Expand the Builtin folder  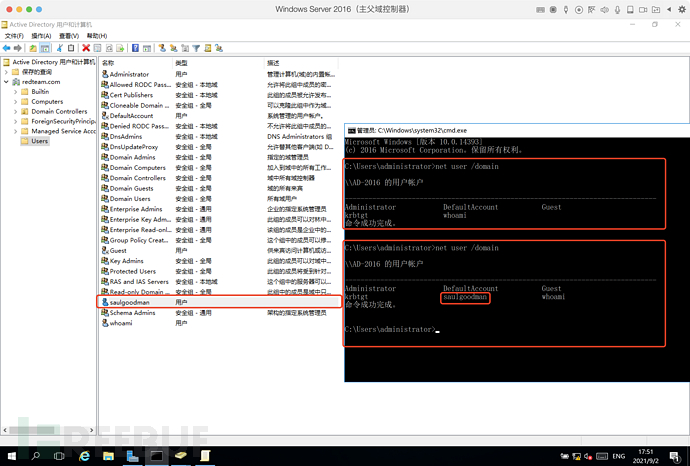[15, 92]
